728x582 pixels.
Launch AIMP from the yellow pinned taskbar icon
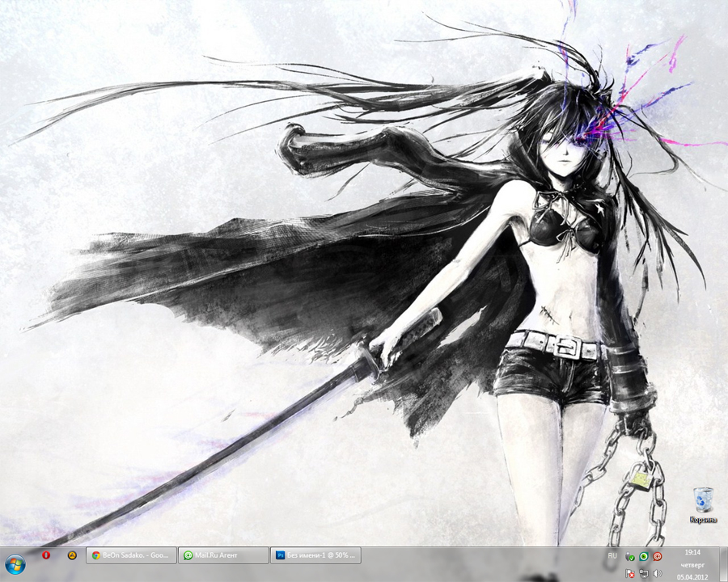click(x=72, y=555)
